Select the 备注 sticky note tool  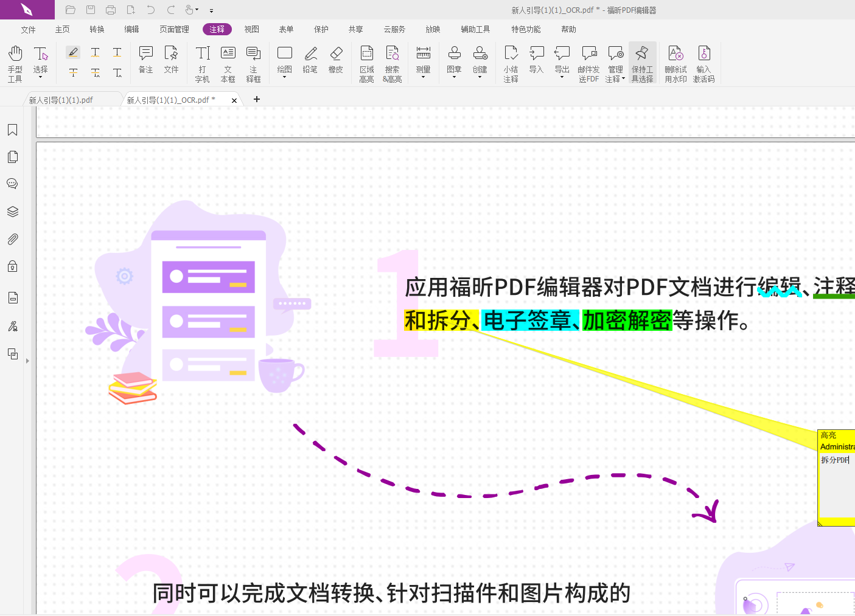coord(145,59)
